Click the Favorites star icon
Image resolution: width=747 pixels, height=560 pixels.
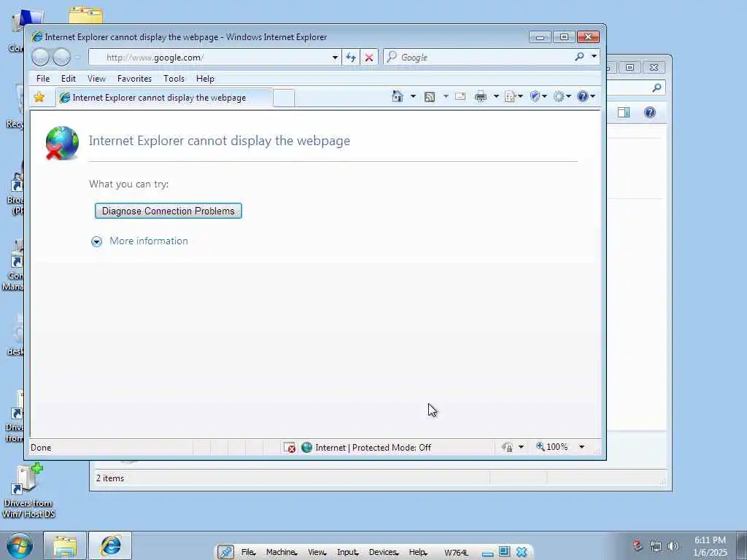click(39, 97)
